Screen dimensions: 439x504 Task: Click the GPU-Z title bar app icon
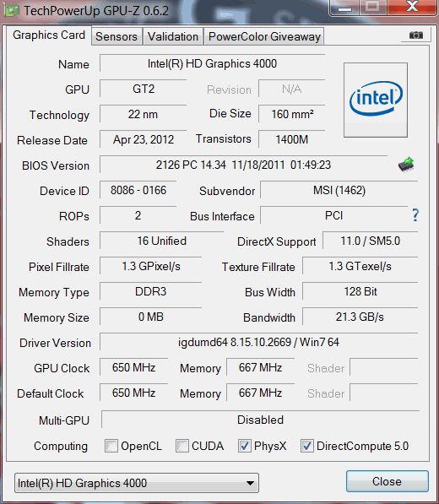[12, 11]
